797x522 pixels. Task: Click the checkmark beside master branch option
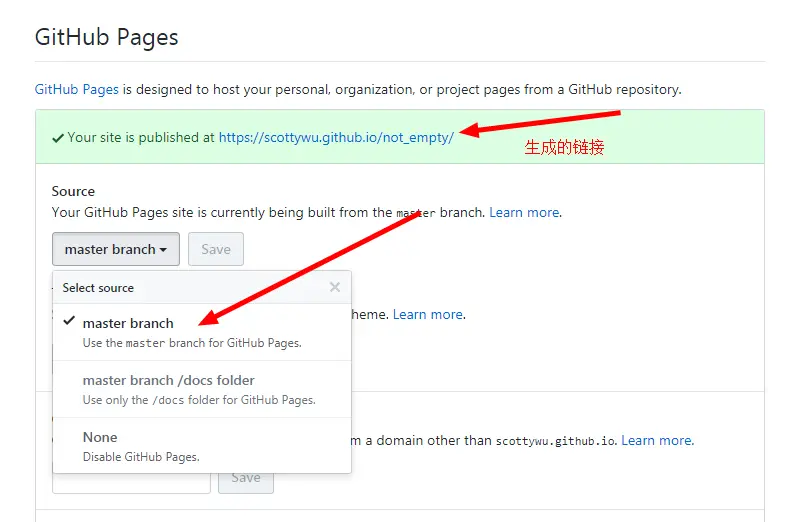pyautogui.click(x=69, y=321)
